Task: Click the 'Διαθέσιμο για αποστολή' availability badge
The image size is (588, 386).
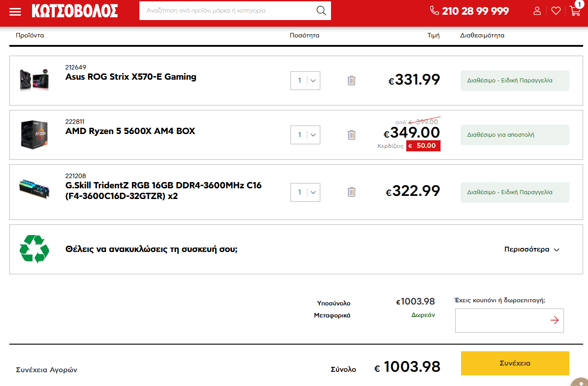Action: click(515, 135)
